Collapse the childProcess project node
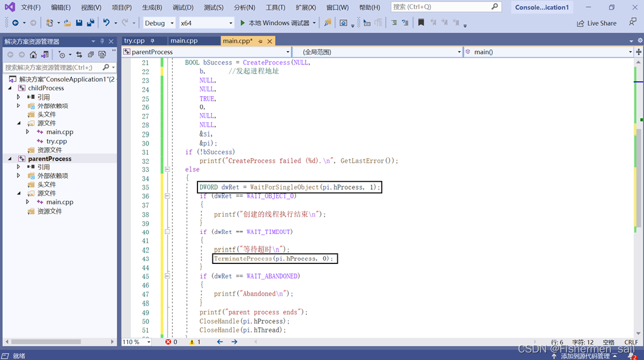Screen dimensions: 644x360 click(10, 88)
